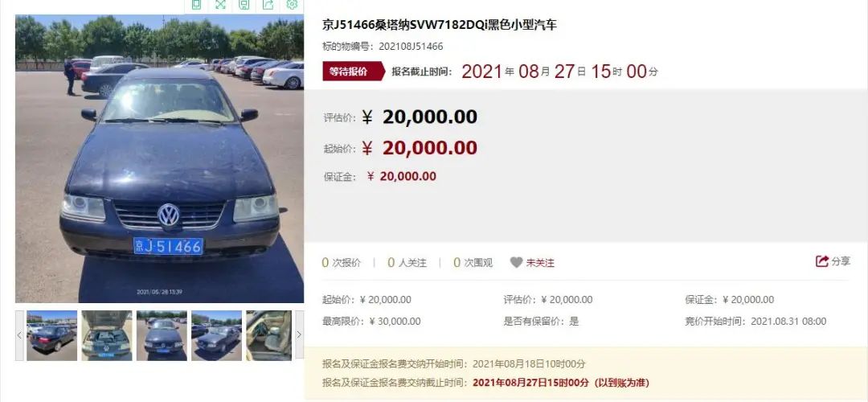Open the settings gear icon
The width and height of the screenshot is (868, 402).
point(292,5)
